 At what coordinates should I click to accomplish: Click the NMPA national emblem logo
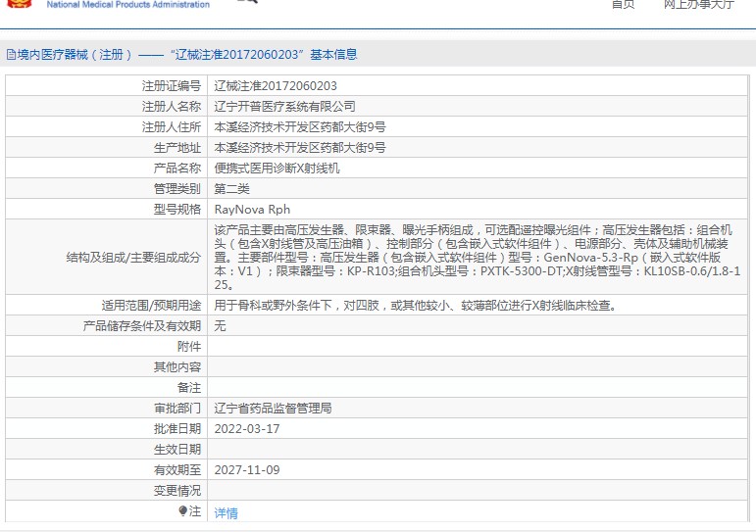click(x=20, y=3)
